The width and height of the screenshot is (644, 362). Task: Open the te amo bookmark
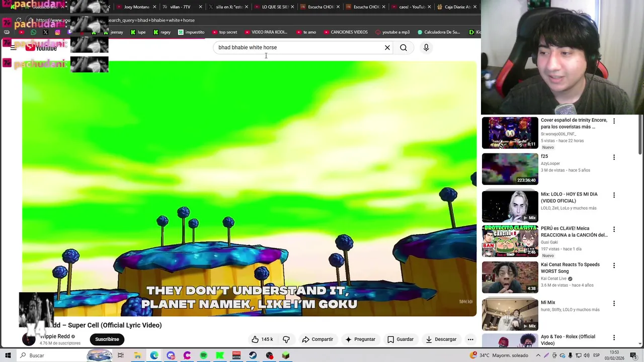click(x=306, y=32)
